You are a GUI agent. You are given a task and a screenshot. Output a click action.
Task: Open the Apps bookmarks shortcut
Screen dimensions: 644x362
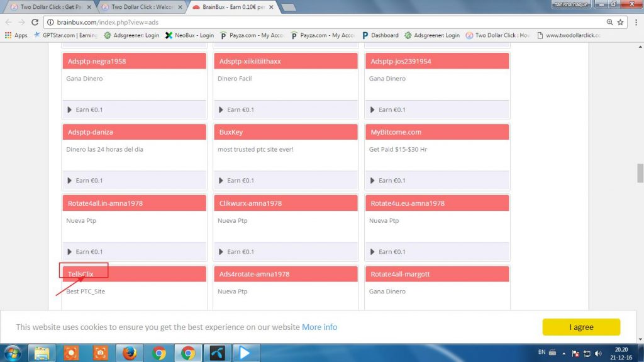tap(16, 35)
